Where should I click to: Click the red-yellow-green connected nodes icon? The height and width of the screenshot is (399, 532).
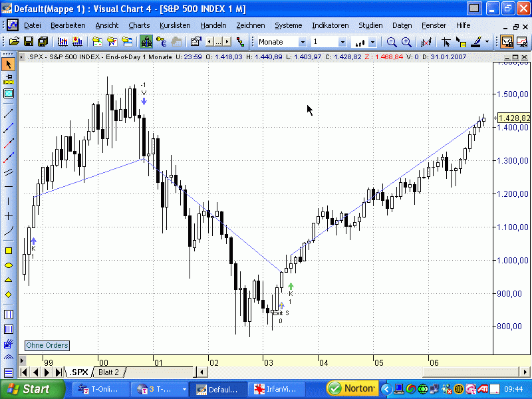tap(241, 42)
